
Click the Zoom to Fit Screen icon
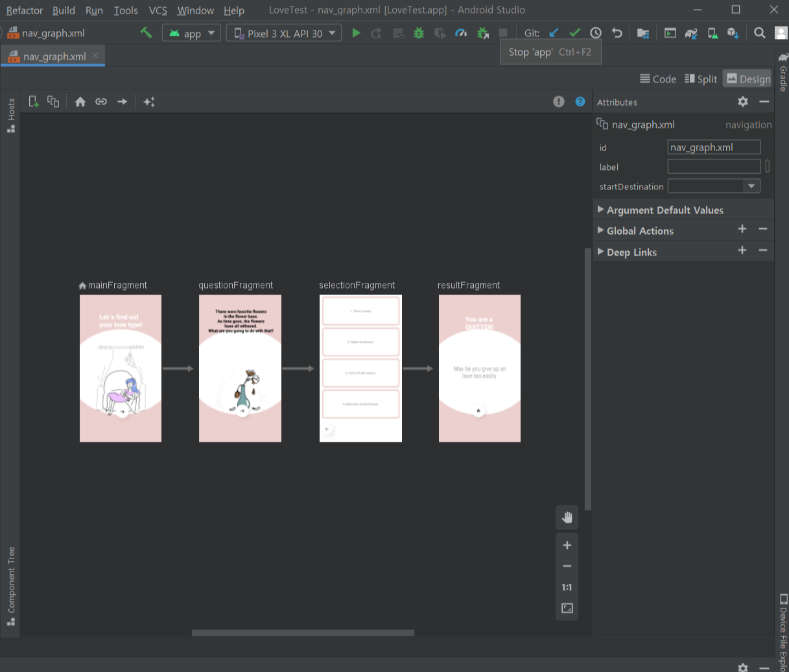[567, 608]
